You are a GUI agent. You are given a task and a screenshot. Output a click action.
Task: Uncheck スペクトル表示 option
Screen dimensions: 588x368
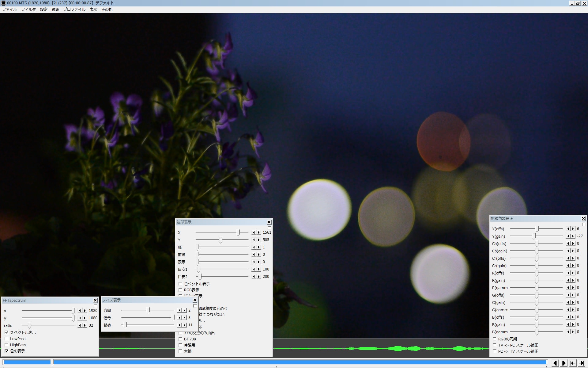(6, 333)
